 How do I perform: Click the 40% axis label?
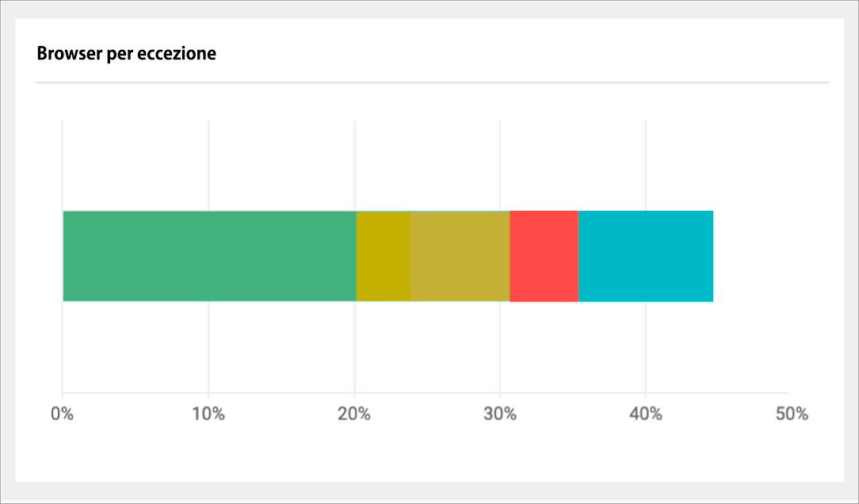[x=646, y=414]
